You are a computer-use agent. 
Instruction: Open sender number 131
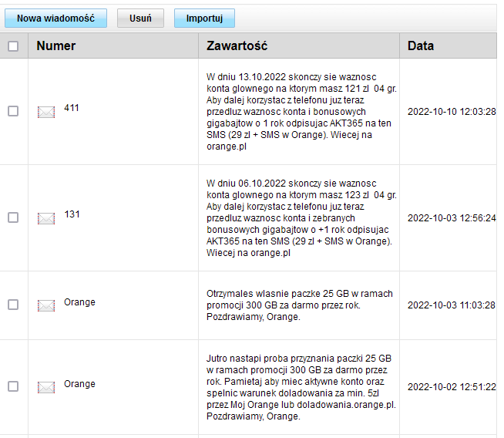point(72,214)
